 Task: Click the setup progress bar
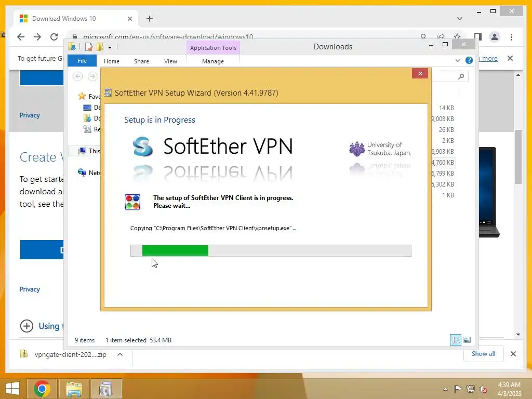(271, 251)
